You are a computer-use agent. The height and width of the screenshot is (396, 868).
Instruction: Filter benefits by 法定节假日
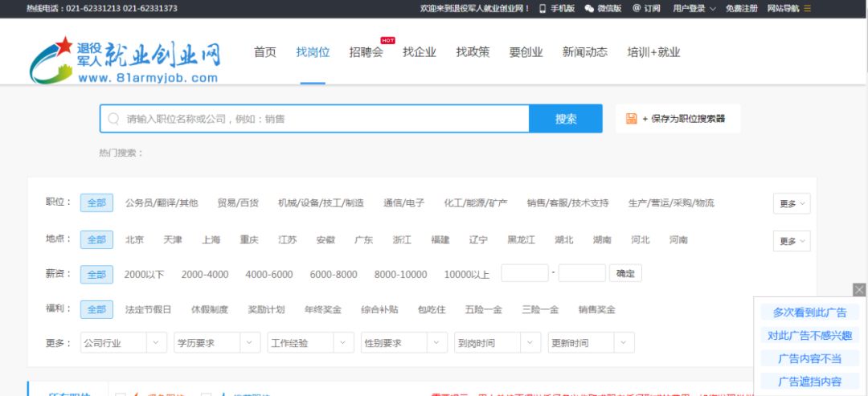pyautogui.click(x=149, y=310)
